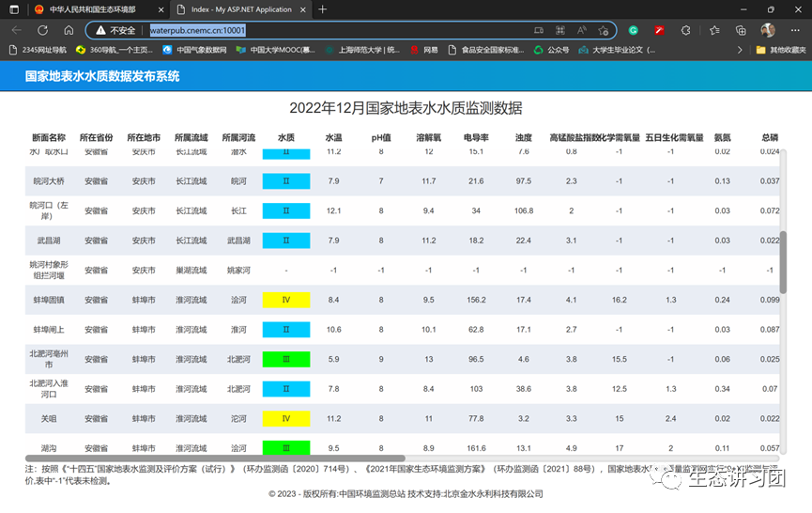
Task: Open the collections panel
Action: (x=741, y=31)
